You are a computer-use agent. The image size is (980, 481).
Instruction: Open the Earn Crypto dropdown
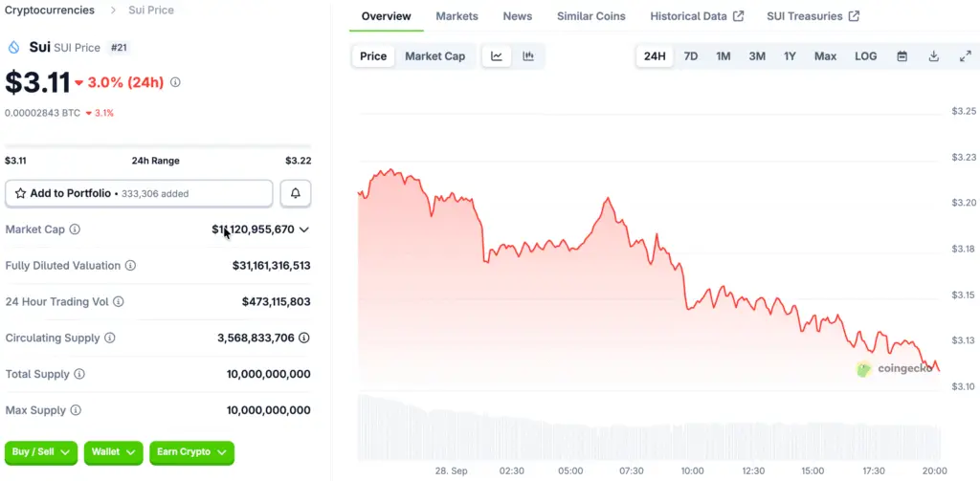[191, 451]
